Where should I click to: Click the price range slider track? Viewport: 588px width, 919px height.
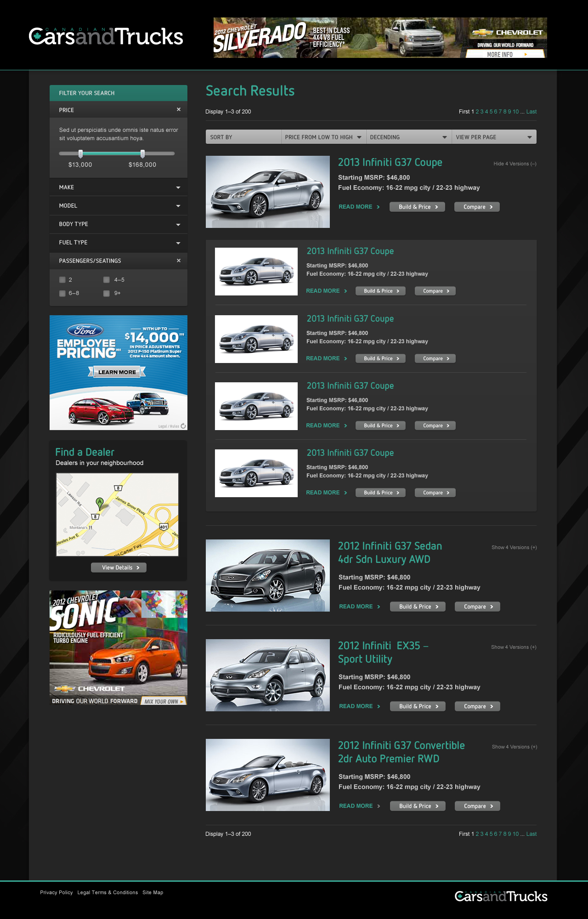117,153
